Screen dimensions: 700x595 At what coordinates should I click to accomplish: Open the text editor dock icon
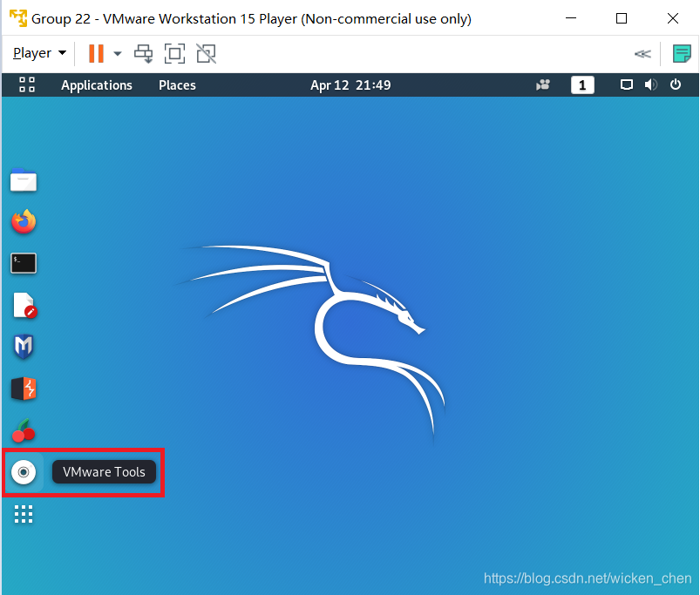[x=24, y=305]
